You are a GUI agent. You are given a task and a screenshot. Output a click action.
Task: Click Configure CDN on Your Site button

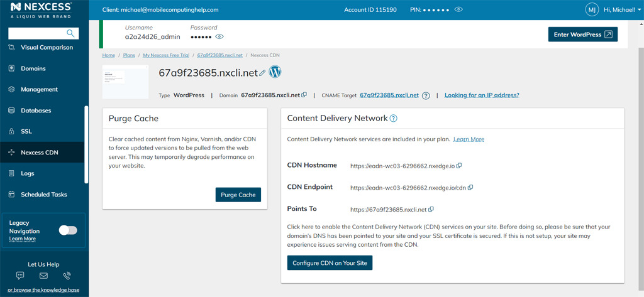click(x=330, y=263)
